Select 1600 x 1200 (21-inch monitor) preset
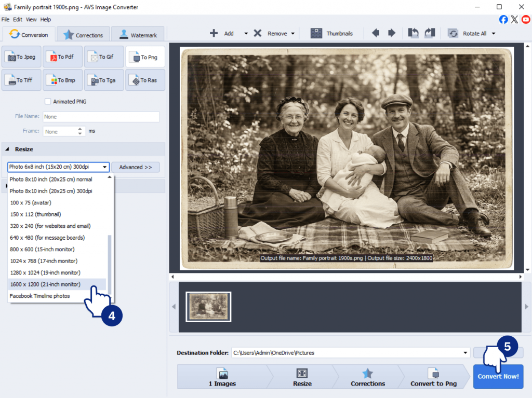Viewport: 532px width, 398px height. pos(45,284)
